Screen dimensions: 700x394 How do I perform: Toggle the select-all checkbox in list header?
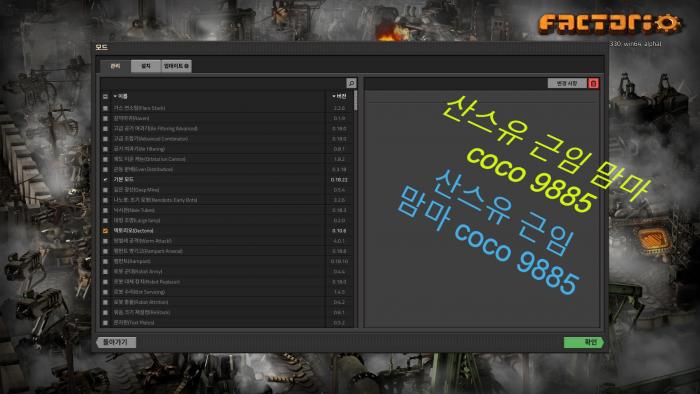pos(105,96)
